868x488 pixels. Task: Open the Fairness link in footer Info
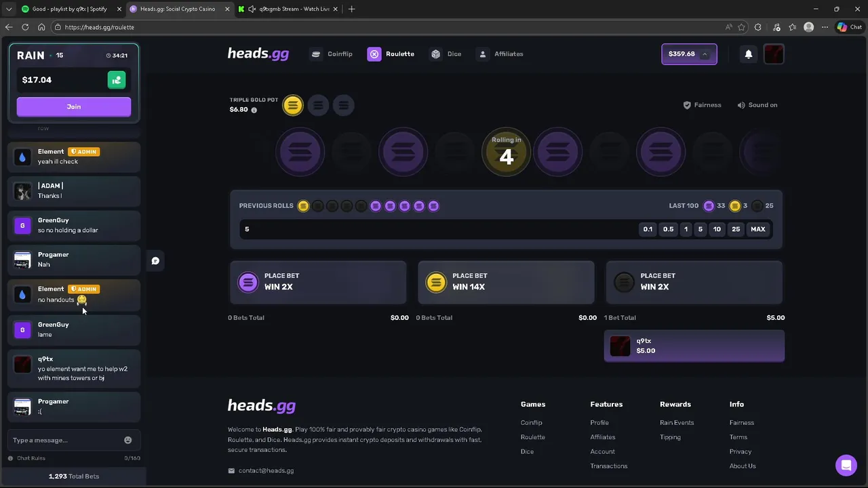[742, 423]
